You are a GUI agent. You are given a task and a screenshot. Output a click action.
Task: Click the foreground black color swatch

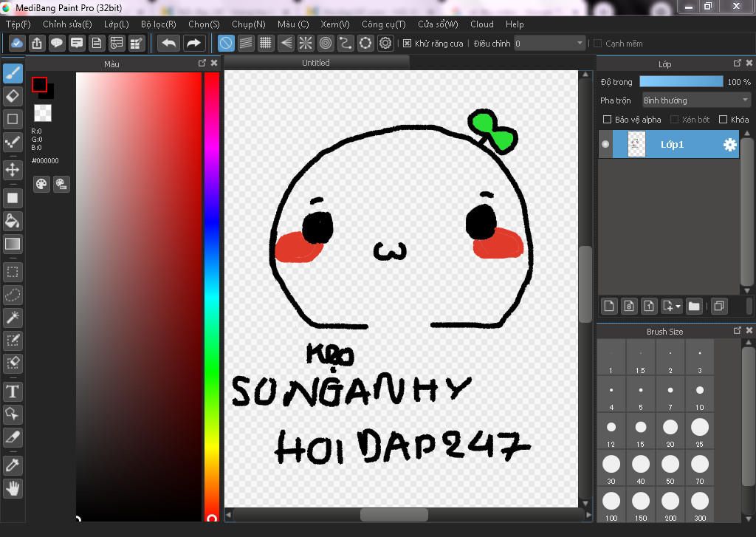tap(39, 84)
